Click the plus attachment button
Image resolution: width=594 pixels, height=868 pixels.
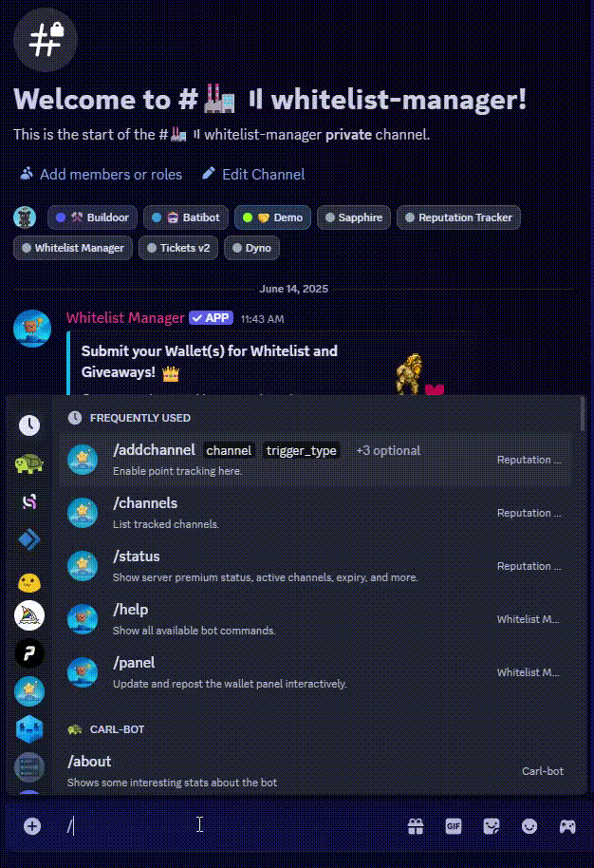click(32, 826)
